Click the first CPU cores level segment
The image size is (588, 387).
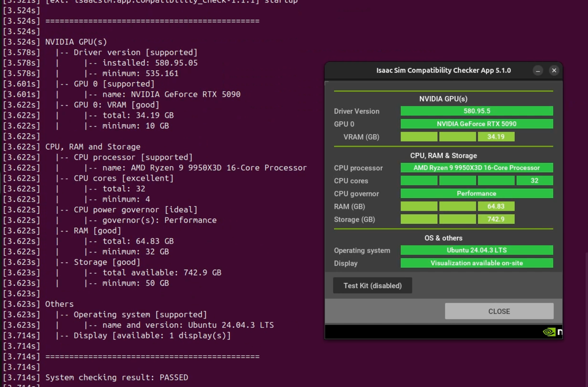tap(419, 181)
